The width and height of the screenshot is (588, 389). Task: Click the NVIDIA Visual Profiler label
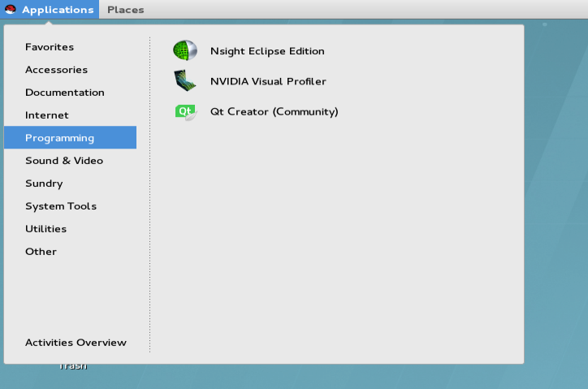pyautogui.click(x=268, y=81)
